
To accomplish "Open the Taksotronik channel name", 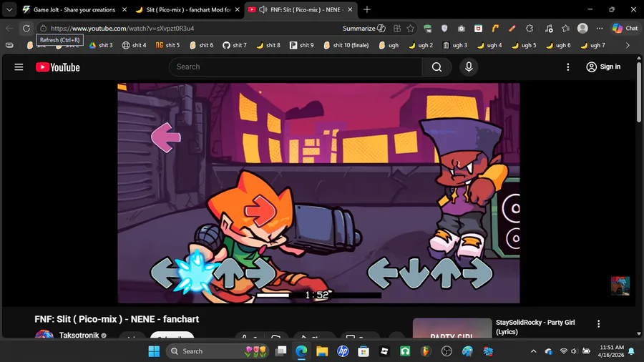I will (x=79, y=336).
